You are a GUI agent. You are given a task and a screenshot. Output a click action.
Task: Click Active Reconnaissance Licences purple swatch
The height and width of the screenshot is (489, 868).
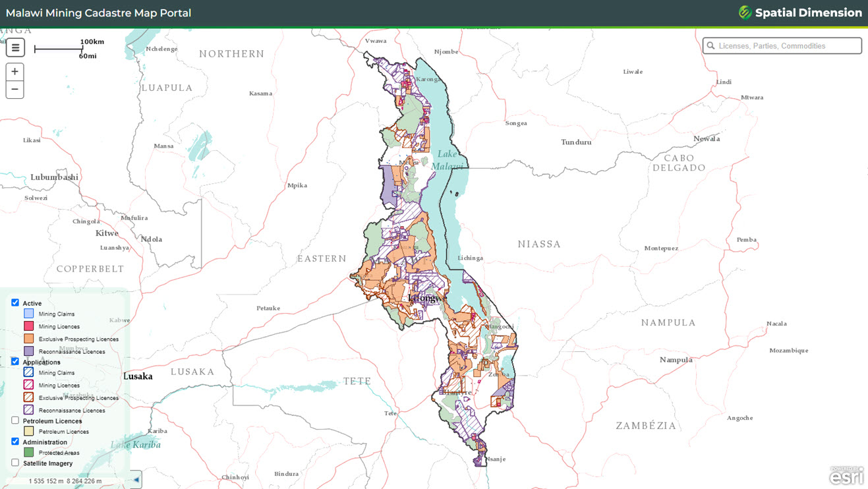[x=28, y=351]
